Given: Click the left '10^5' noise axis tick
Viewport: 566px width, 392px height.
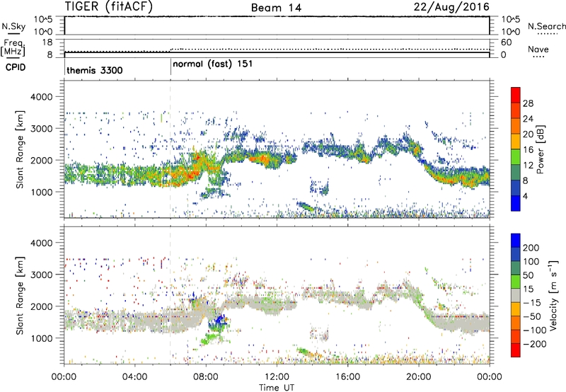Looking at the screenshot, I should click(x=43, y=19).
